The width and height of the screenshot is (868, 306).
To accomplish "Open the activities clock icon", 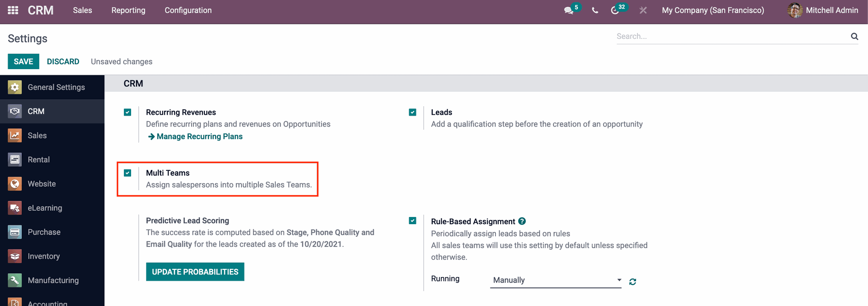I will (x=615, y=10).
